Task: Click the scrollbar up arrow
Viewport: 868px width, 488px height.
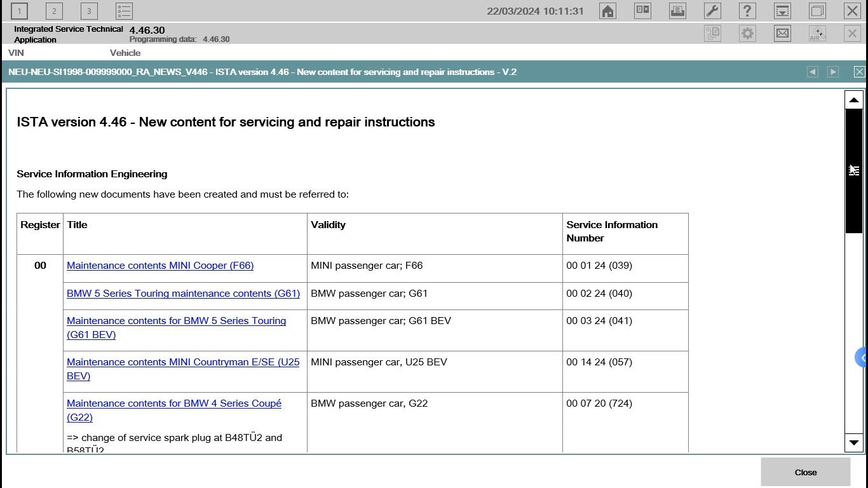Action: click(x=853, y=100)
